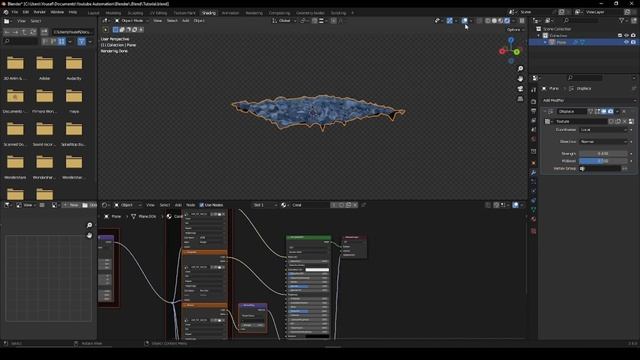Disable Collection in renders via camera icon

click(x=633, y=36)
